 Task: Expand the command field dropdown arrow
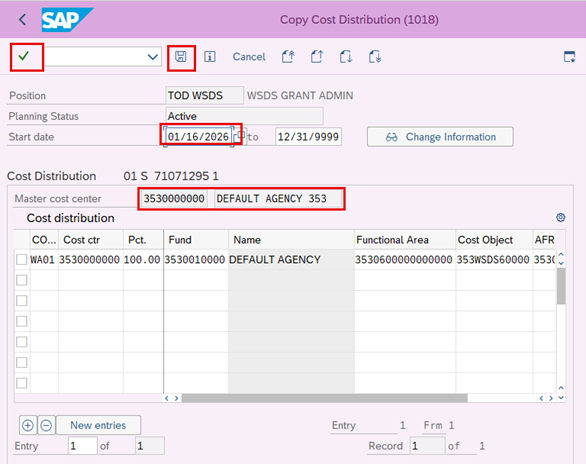tap(152, 57)
